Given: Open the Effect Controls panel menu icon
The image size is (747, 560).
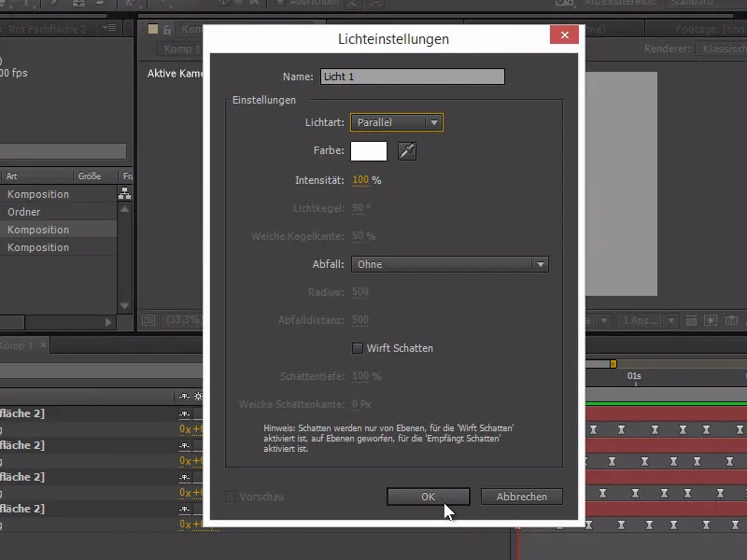Looking at the screenshot, I should [x=109, y=29].
